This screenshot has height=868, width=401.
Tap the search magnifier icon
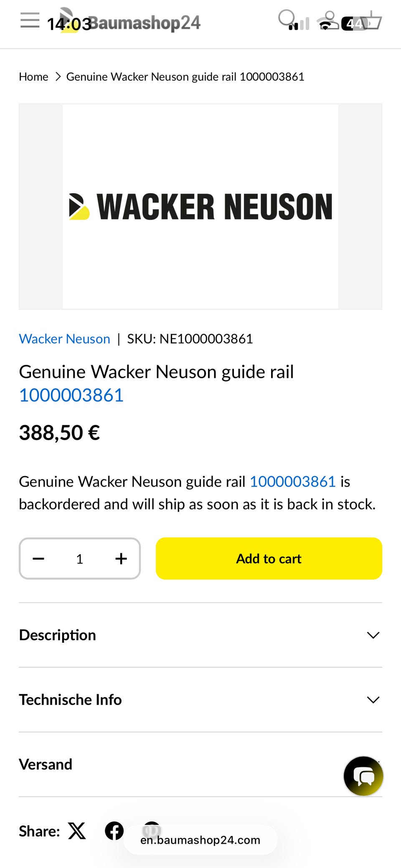click(x=286, y=19)
